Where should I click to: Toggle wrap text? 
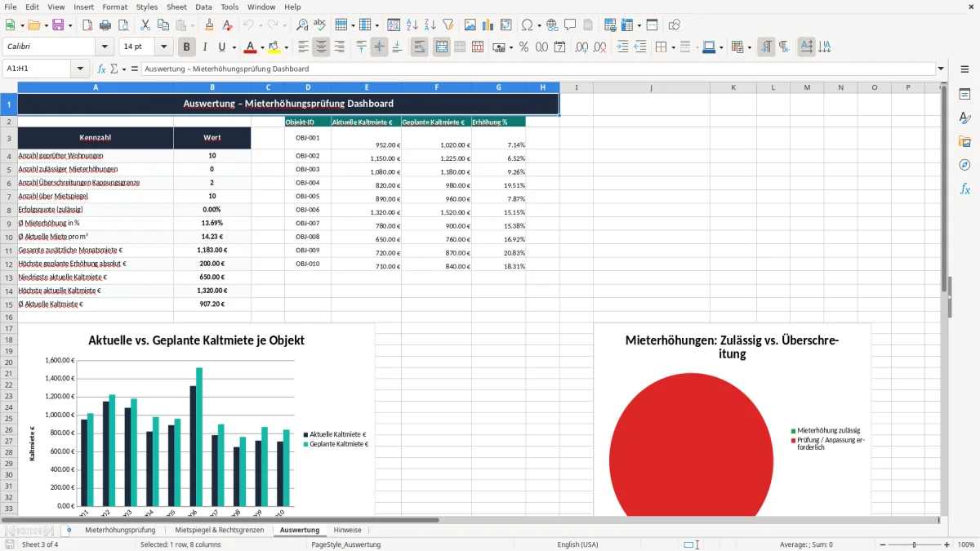point(420,47)
